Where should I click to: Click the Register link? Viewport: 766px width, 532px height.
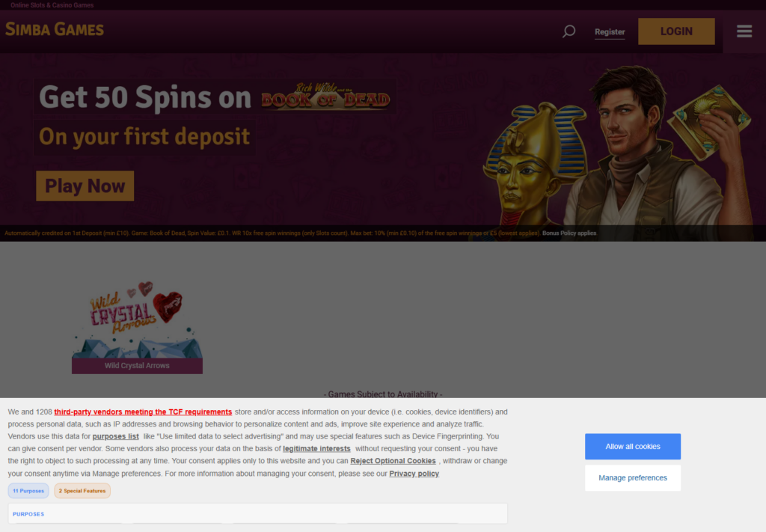tap(610, 31)
